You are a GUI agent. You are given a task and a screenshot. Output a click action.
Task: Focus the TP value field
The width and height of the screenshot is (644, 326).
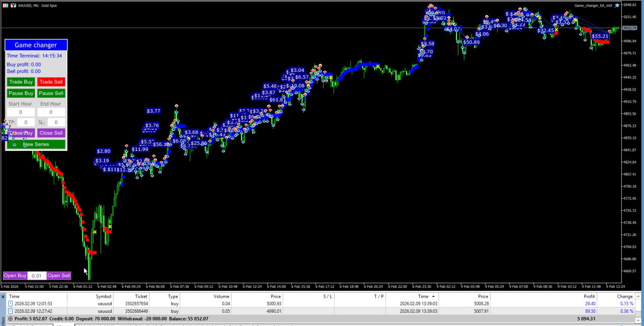(26, 122)
